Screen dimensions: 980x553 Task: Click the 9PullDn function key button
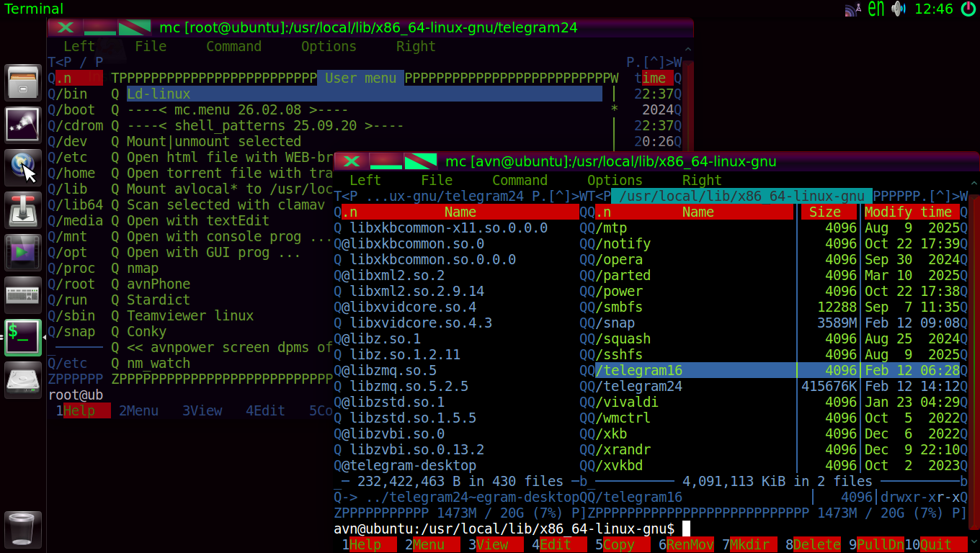pyautogui.click(x=876, y=544)
